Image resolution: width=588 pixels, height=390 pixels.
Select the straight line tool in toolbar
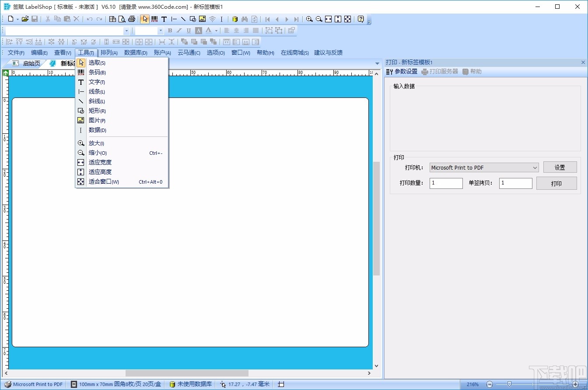click(x=174, y=19)
